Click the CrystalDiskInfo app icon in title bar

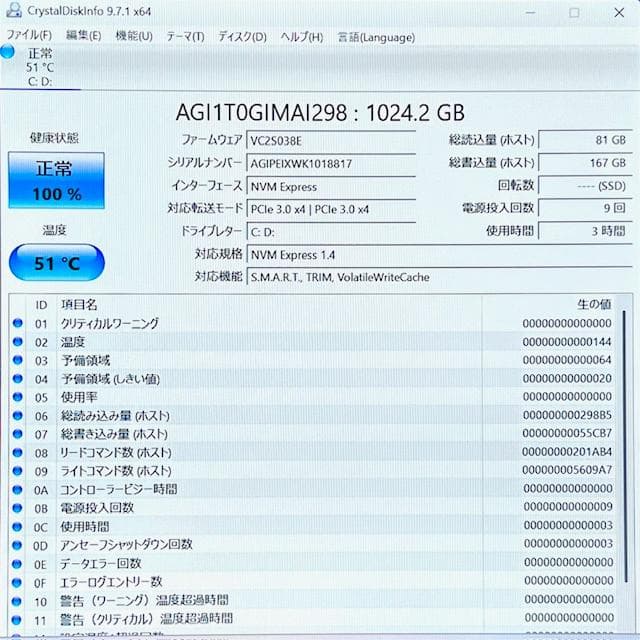click(x=13, y=10)
